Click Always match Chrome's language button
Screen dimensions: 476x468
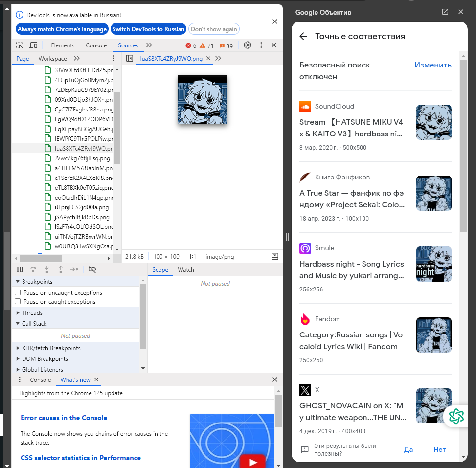(62, 29)
